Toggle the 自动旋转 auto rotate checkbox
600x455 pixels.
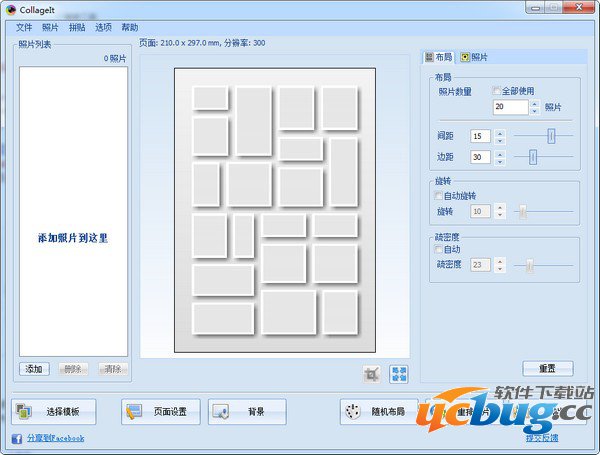pos(439,196)
